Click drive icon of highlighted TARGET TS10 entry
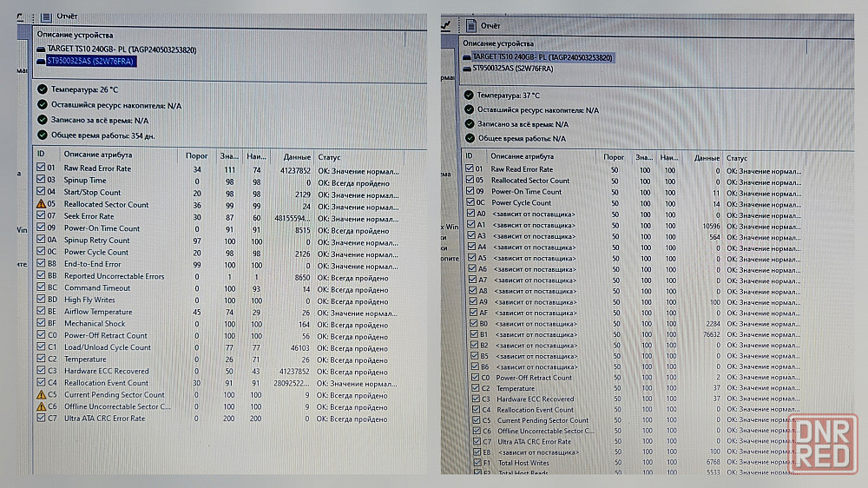Image resolution: width=868 pixels, height=488 pixels. [x=467, y=57]
